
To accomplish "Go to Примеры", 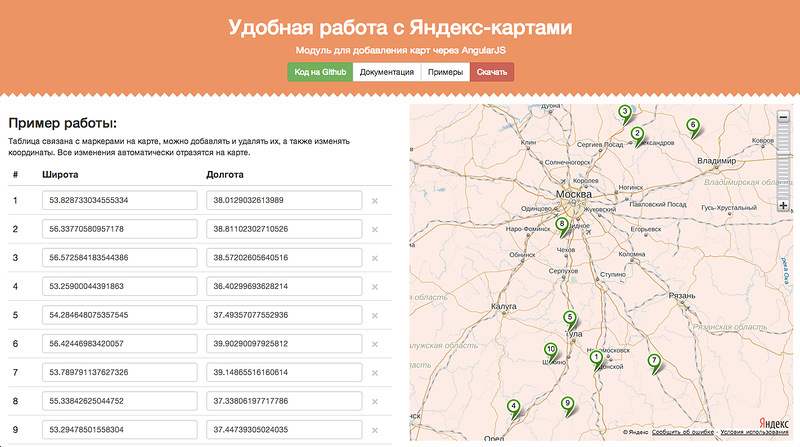I will (445, 72).
